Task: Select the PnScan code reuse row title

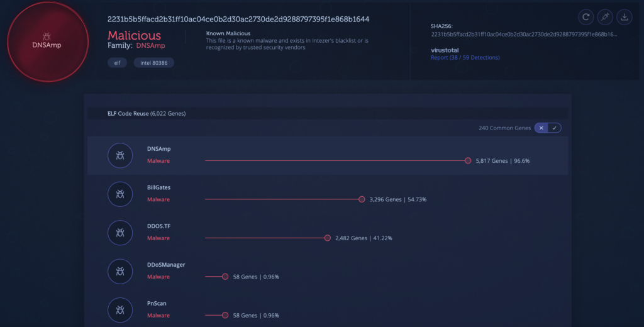Action: click(157, 303)
